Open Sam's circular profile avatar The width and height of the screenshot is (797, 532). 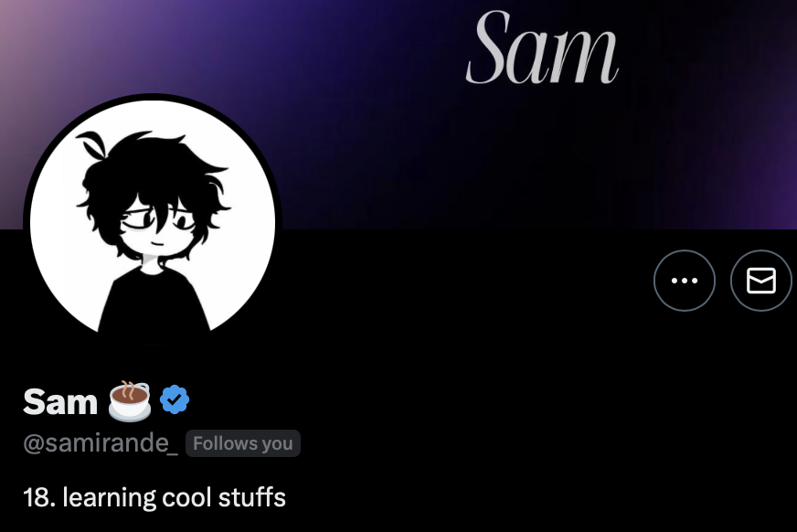click(153, 222)
